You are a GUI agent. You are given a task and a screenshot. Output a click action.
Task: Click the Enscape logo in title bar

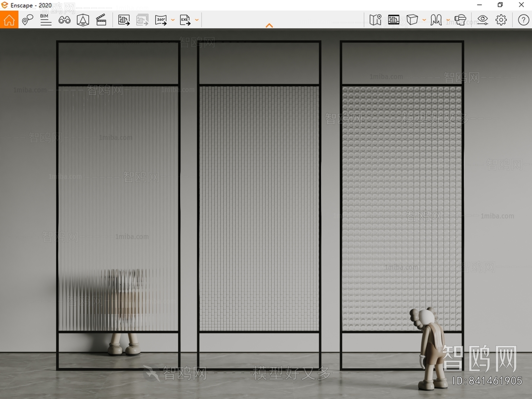(5, 5)
